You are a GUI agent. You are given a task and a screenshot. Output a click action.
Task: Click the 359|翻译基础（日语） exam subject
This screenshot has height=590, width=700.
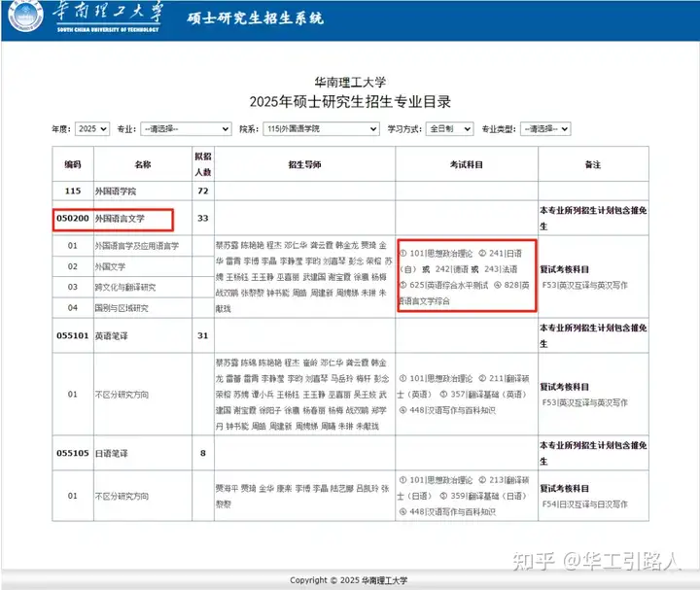click(483, 496)
